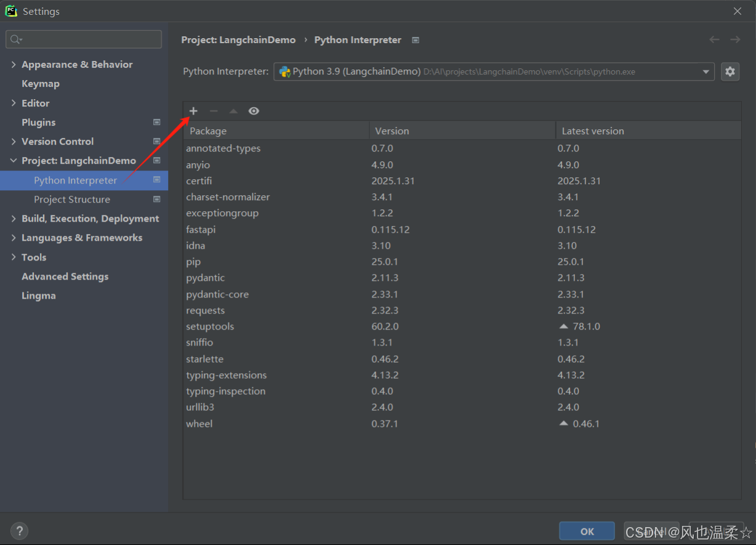Click project-level icon beside Plugins

(x=156, y=122)
